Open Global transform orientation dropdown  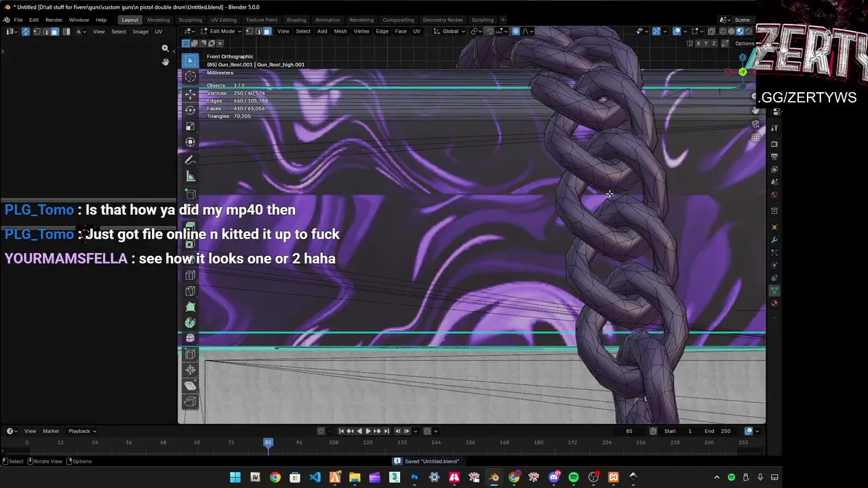tap(450, 31)
